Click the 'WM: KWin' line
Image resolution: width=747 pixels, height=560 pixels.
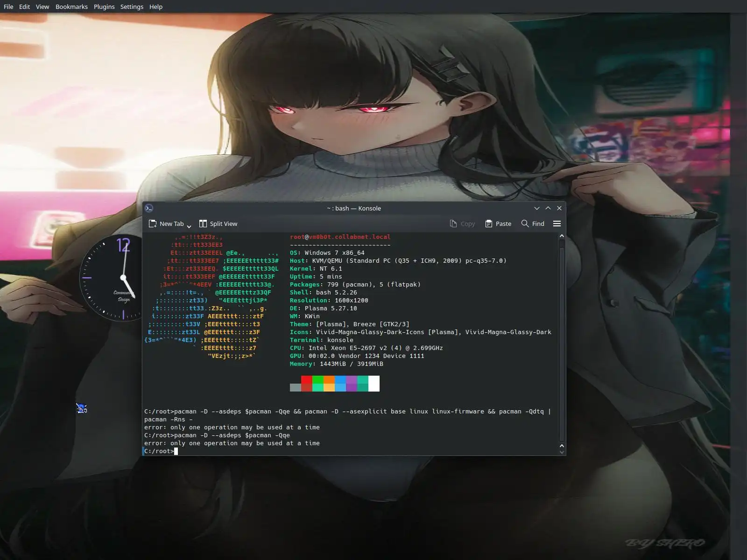point(304,316)
